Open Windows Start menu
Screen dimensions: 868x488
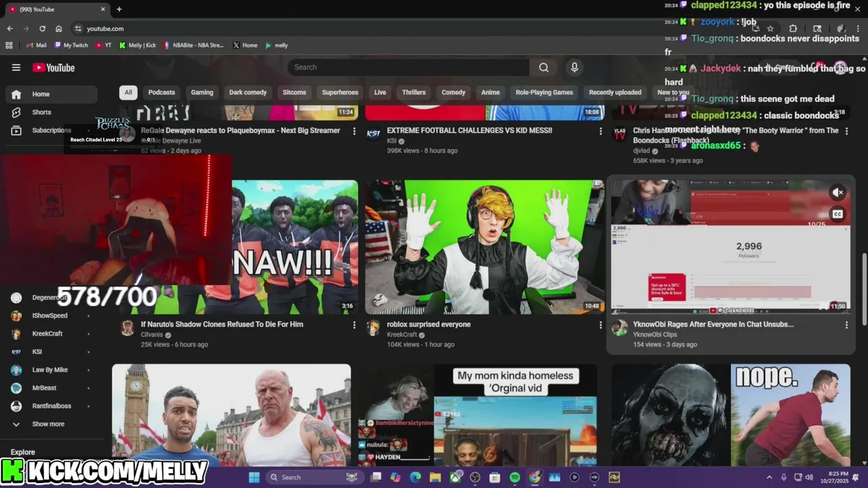click(x=254, y=477)
